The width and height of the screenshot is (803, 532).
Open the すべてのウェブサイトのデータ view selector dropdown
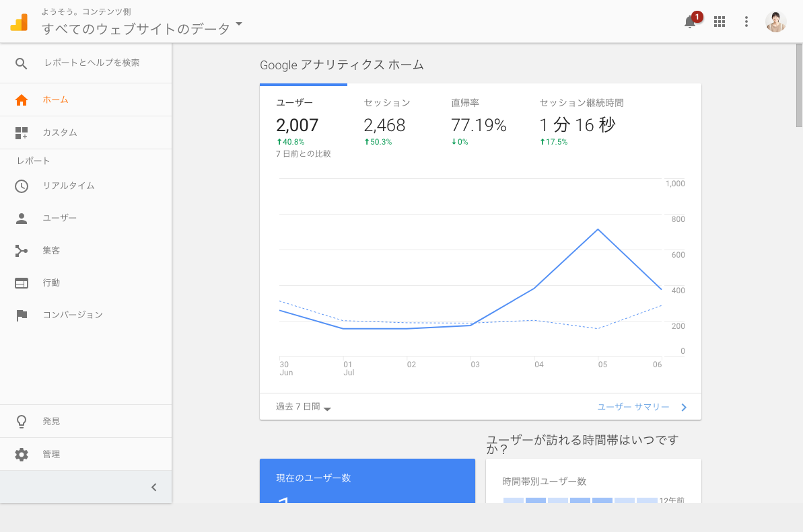[142, 28]
